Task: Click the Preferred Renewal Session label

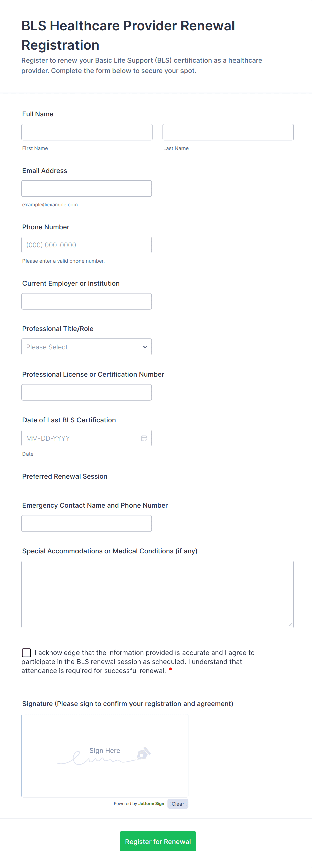Action: (x=65, y=476)
